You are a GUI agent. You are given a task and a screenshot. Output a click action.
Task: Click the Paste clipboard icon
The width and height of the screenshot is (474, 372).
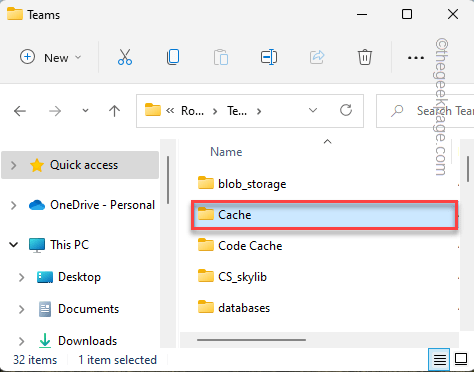[x=221, y=57]
